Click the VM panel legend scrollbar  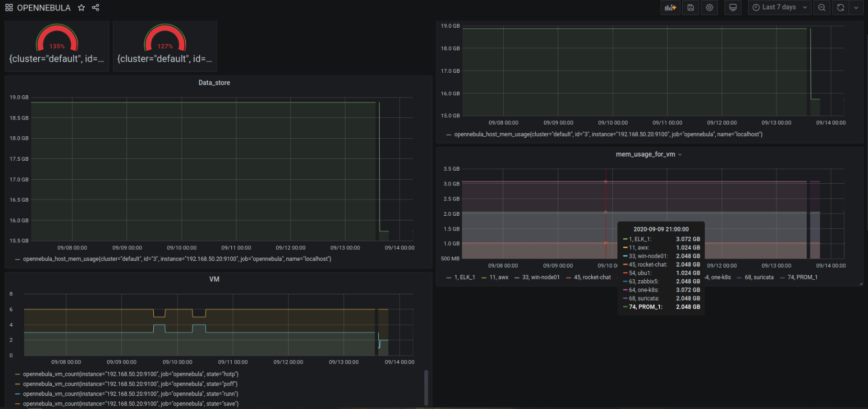426,388
